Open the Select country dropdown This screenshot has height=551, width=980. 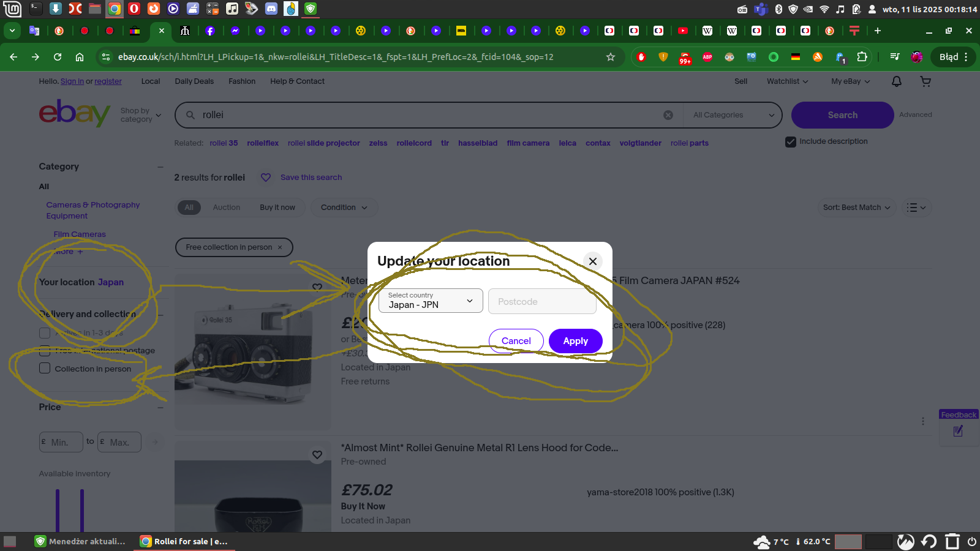[x=431, y=301]
